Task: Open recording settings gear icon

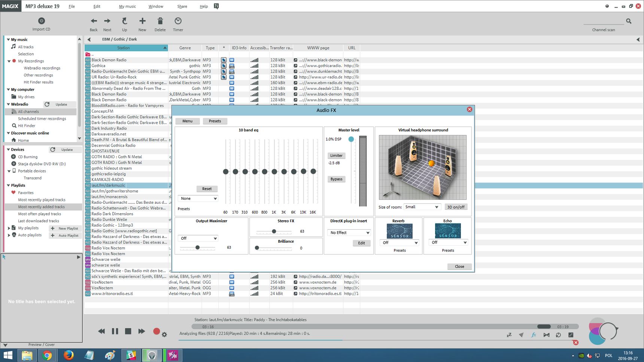Action: pos(164,335)
